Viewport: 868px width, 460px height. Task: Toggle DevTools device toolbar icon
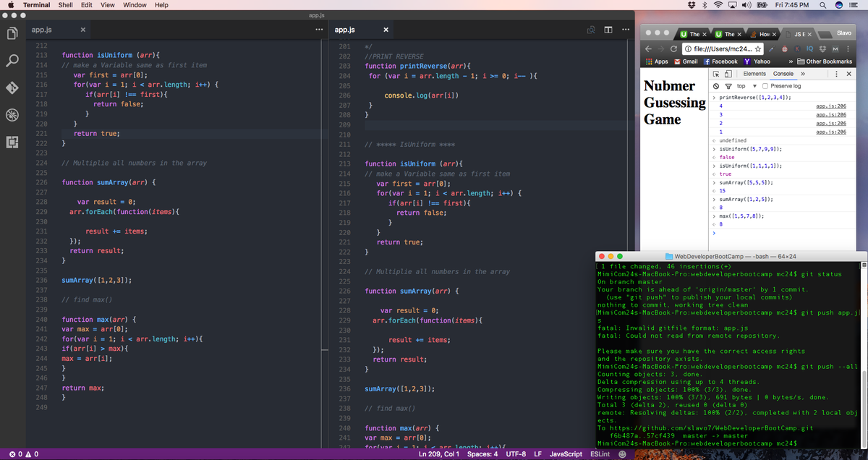pyautogui.click(x=729, y=74)
